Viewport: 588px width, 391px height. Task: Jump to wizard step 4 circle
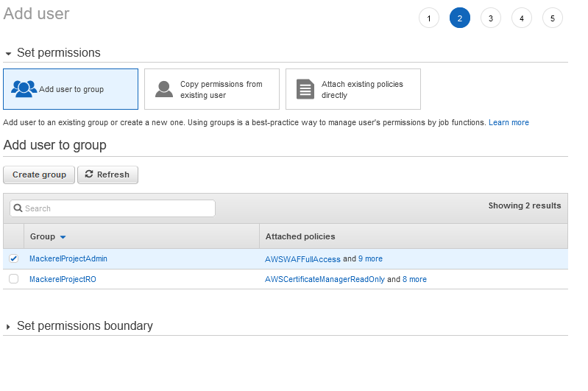point(521,18)
